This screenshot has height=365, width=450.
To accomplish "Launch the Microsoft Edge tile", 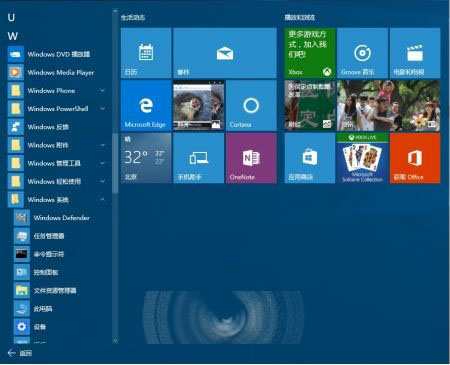I will coord(146,105).
